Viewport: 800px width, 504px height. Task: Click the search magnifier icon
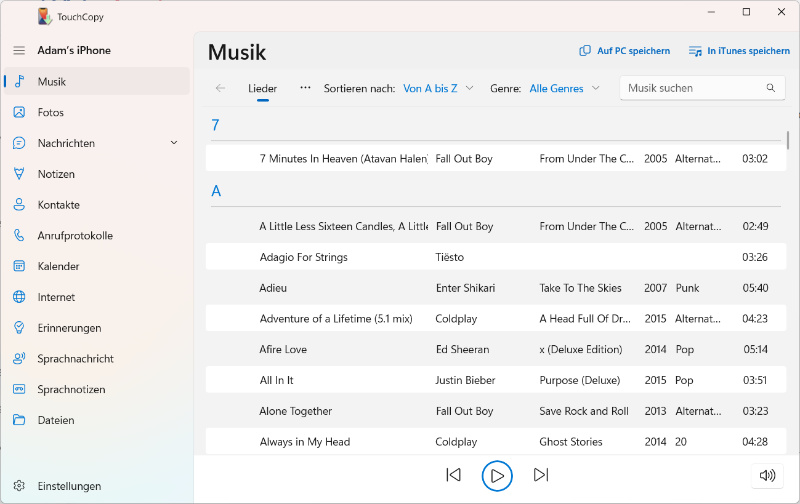[x=770, y=88]
